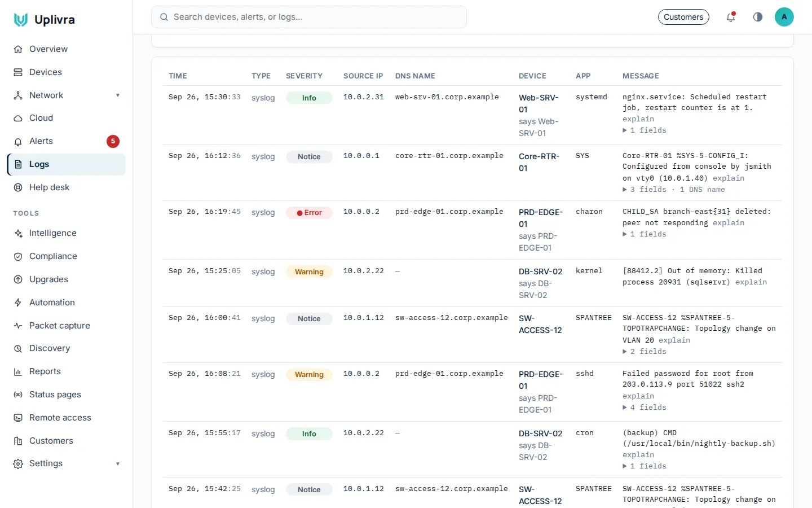Expand the Network submenu arrow

tap(118, 95)
